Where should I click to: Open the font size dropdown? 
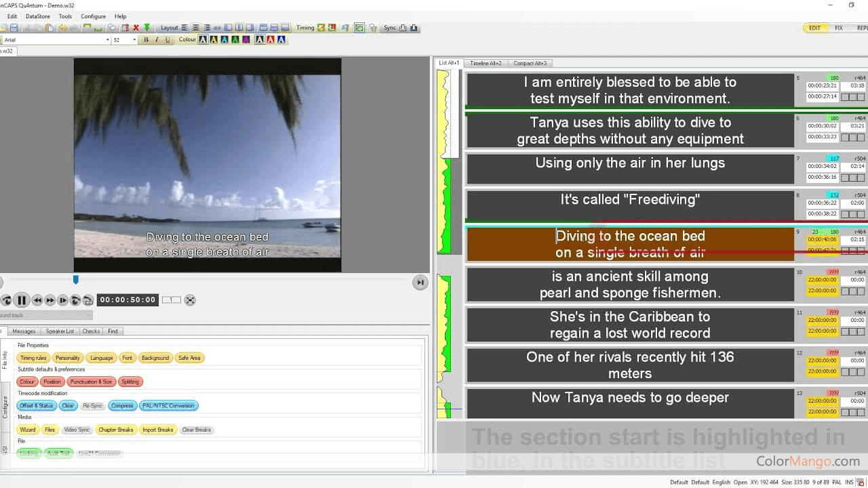[133, 39]
